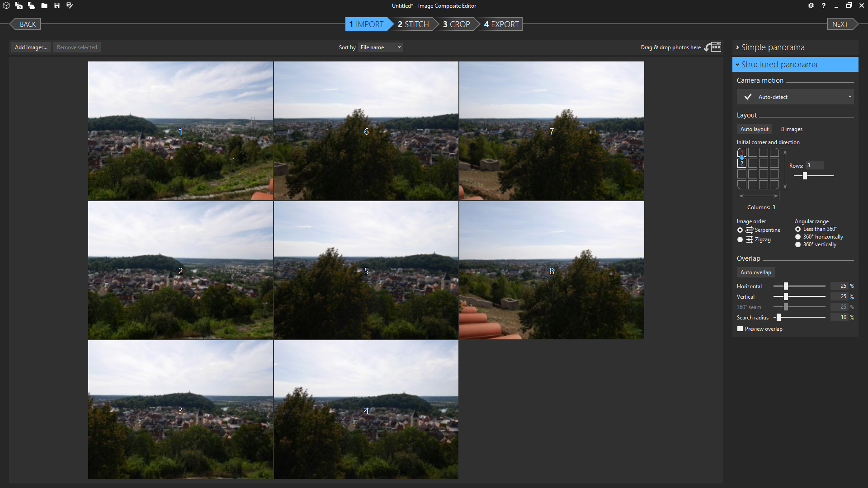Choose 360° horizontally angular range
Screen dimensions: 868x488
tap(798, 236)
